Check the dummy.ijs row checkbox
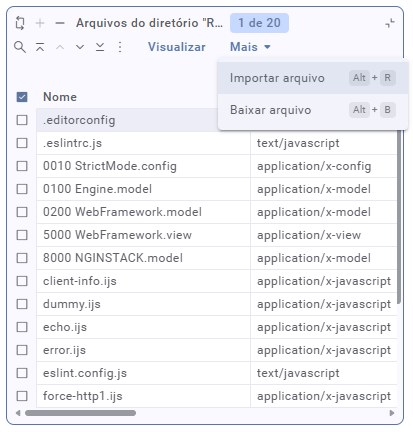 click(22, 304)
